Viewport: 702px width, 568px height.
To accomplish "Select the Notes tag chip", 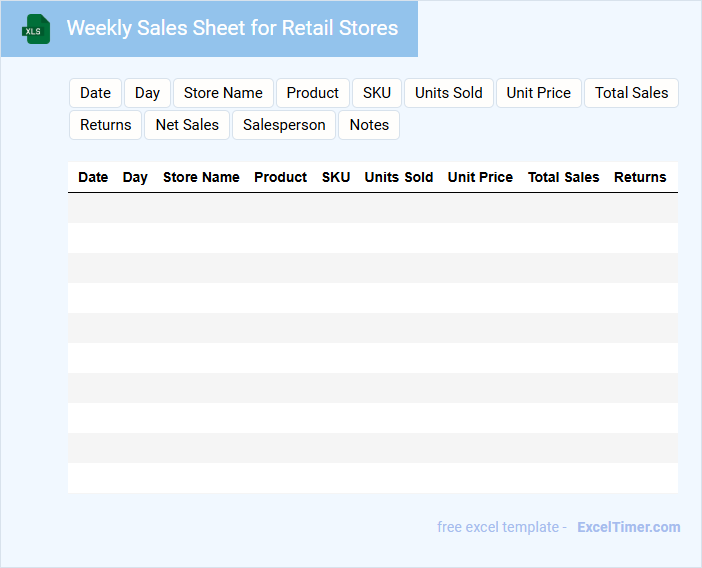I will coord(369,125).
